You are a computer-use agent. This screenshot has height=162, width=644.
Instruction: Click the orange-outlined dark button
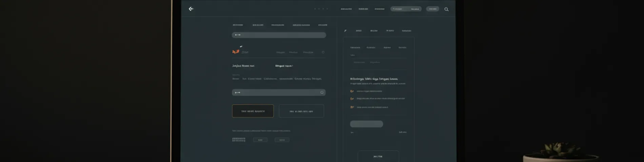pos(253,111)
